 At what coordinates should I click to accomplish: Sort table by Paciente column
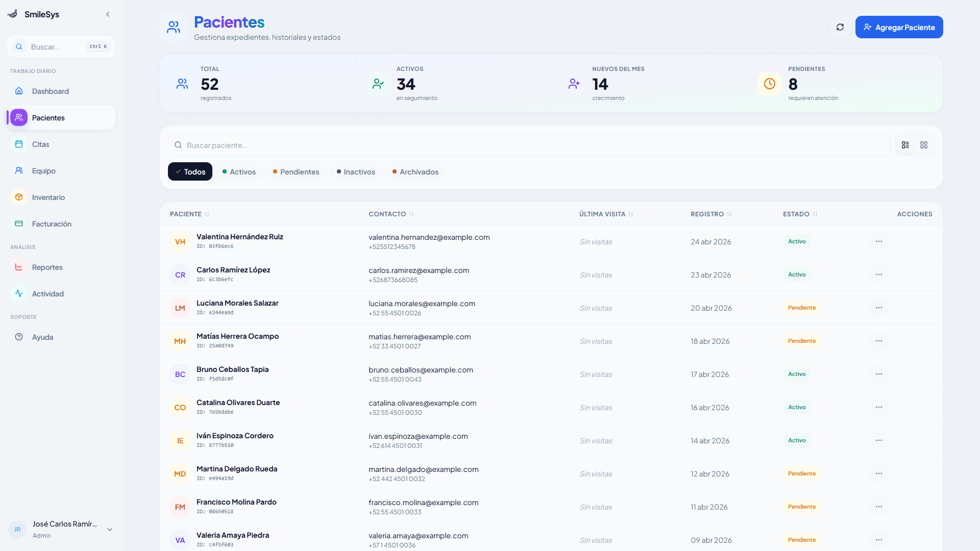click(189, 214)
